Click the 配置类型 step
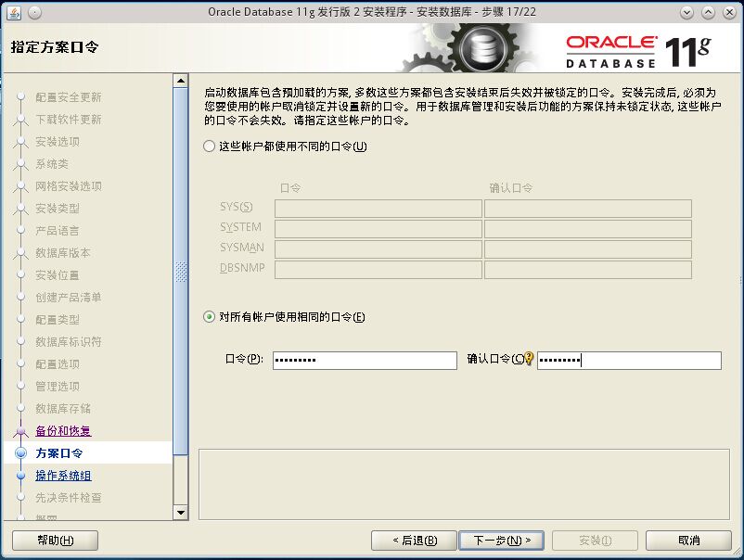 58,320
